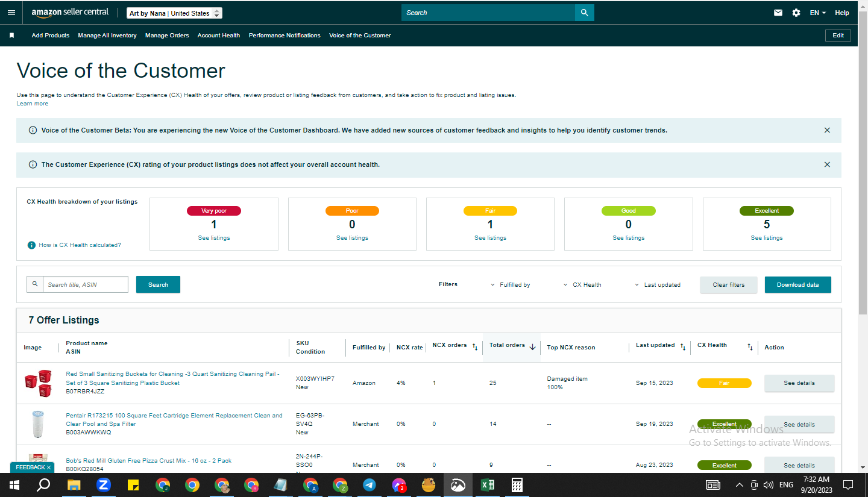
Task: Open the Help link
Action: 842,13
